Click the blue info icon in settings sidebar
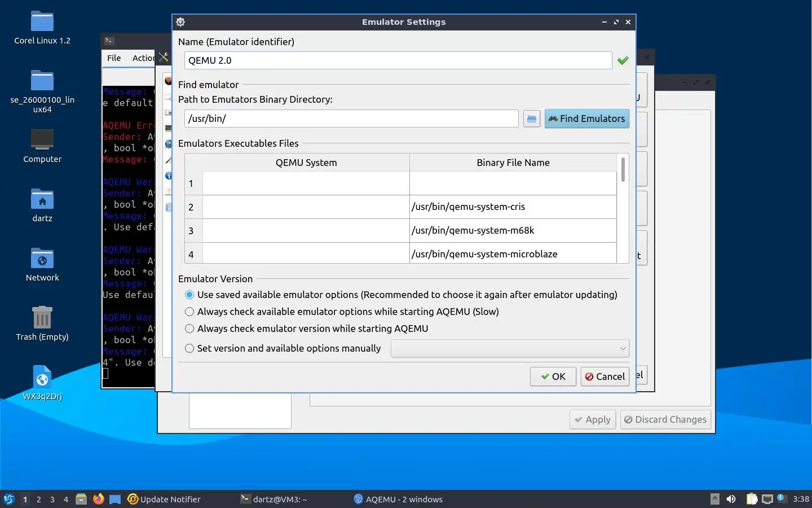This screenshot has width=812, height=508. [x=168, y=176]
